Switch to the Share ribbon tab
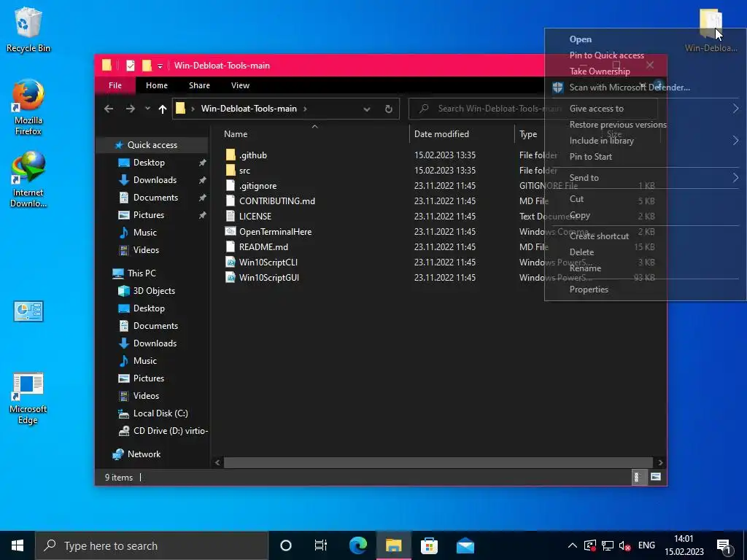The image size is (747, 560). click(199, 85)
